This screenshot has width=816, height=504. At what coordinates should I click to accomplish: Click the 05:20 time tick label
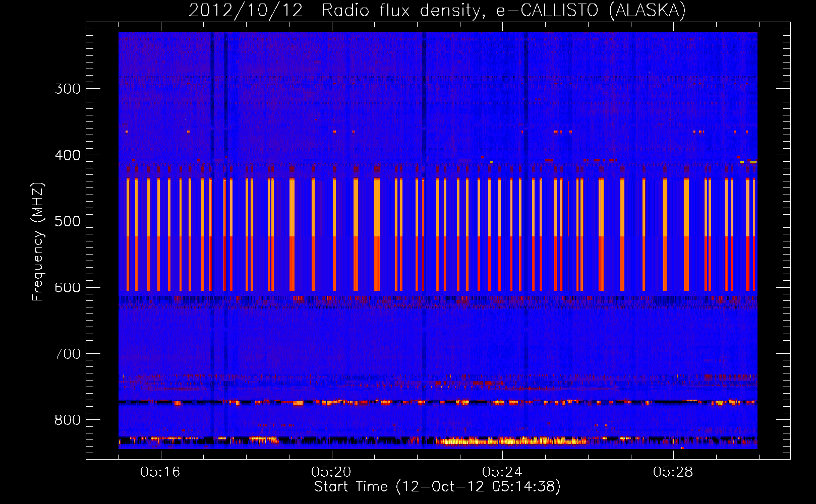pos(331,472)
